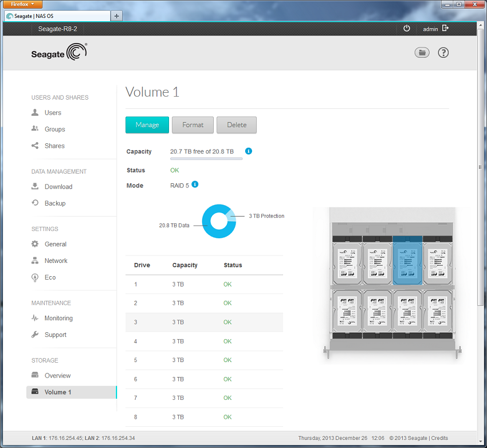Open the file browser folder icon
Screen dimensions: 487x448
point(422,53)
